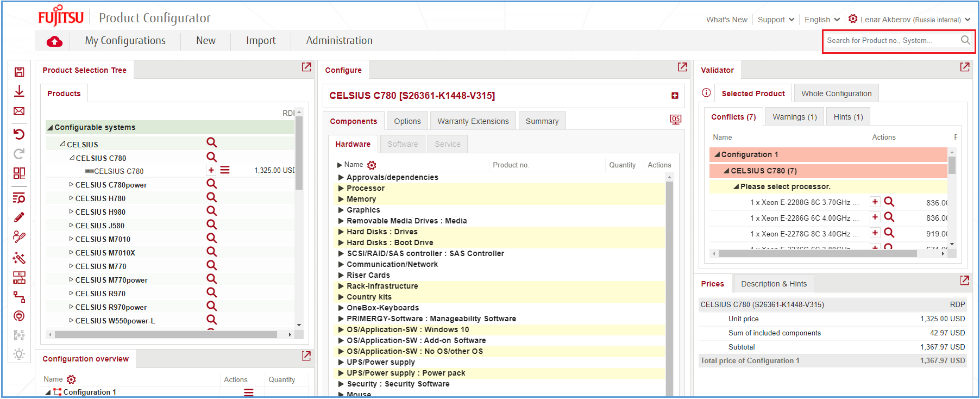The image size is (980, 399).
Task: Click the red cloud upload icon
Action: click(x=54, y=41)
